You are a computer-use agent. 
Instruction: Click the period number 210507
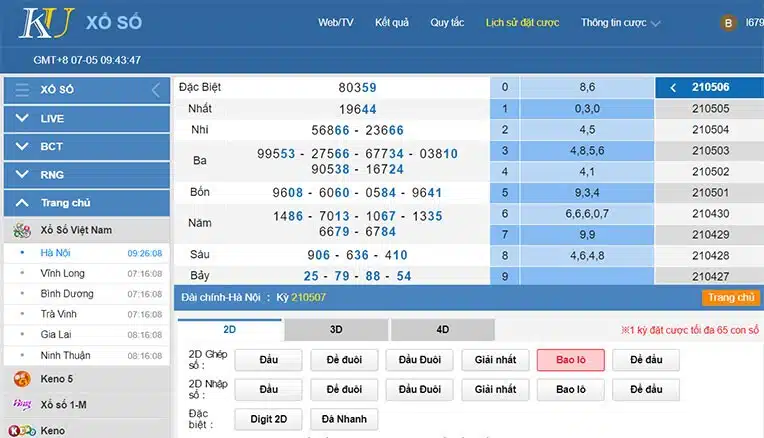coord(308,297)
